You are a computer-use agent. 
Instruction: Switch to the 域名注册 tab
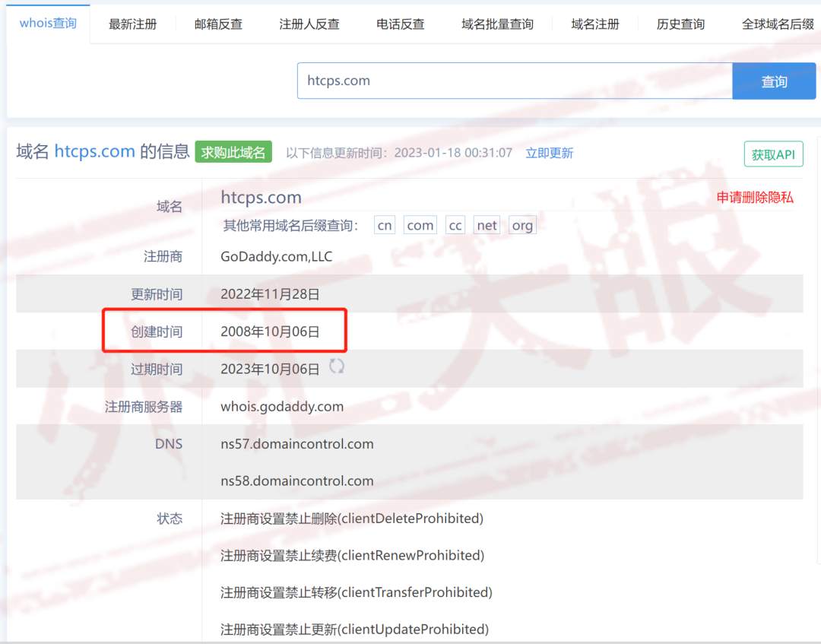click(x=594, y=23)
